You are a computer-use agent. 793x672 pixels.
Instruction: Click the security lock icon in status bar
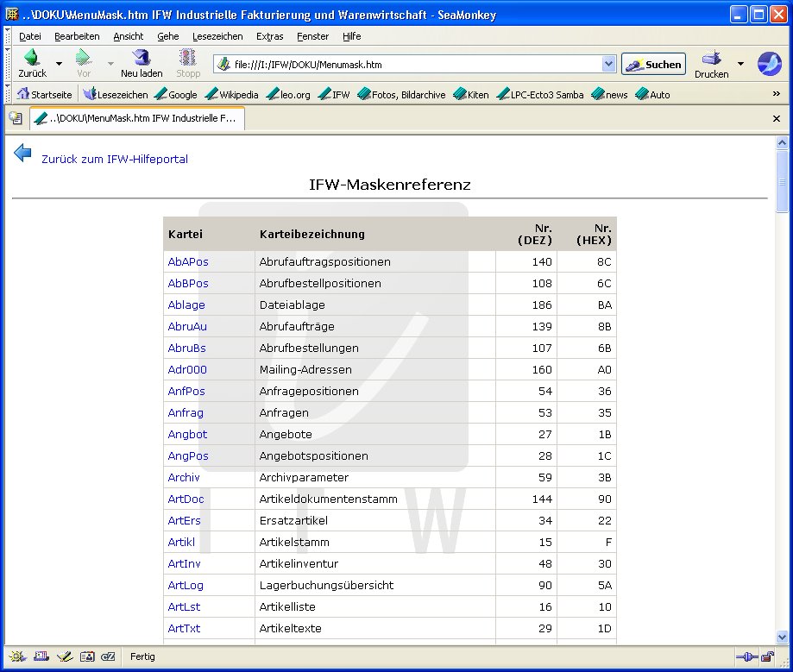[765, 656]
